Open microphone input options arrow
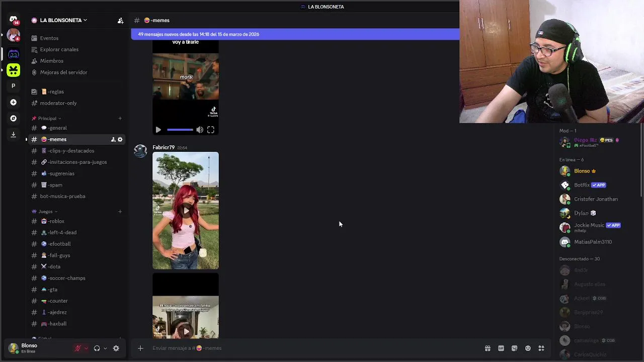The width and height of the screenshot is (644, 362). click(x=86, y=348)
